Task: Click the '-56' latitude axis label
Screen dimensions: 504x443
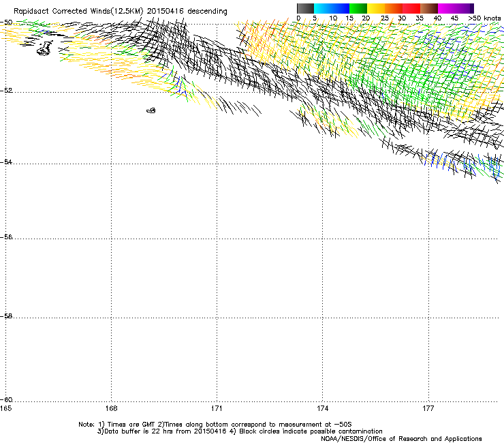Action: click(6, 236)
